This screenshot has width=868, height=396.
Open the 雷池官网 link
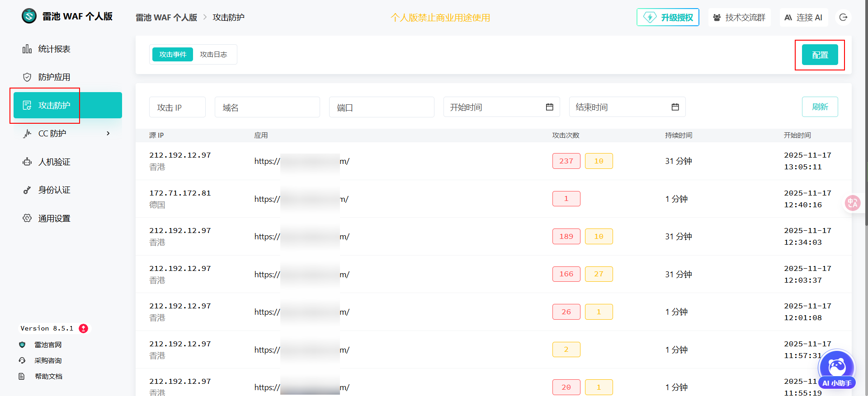pos(48,345)
